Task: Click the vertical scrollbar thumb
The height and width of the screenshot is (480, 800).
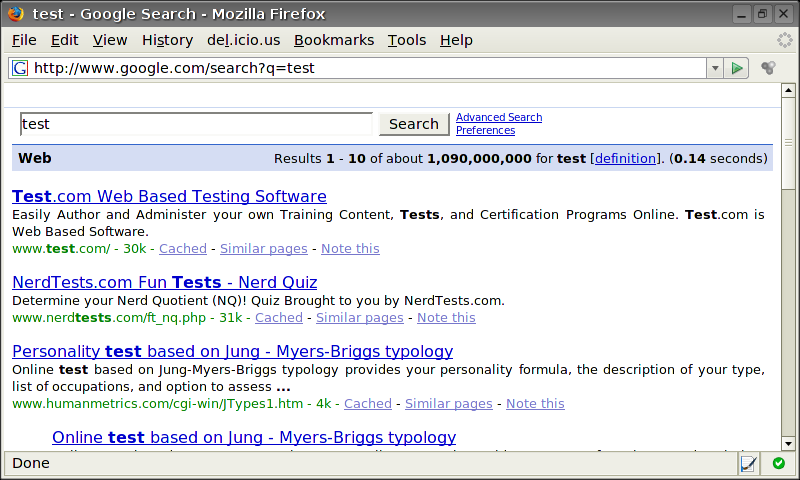Action: pyautogui.click(x=788, y=144)
